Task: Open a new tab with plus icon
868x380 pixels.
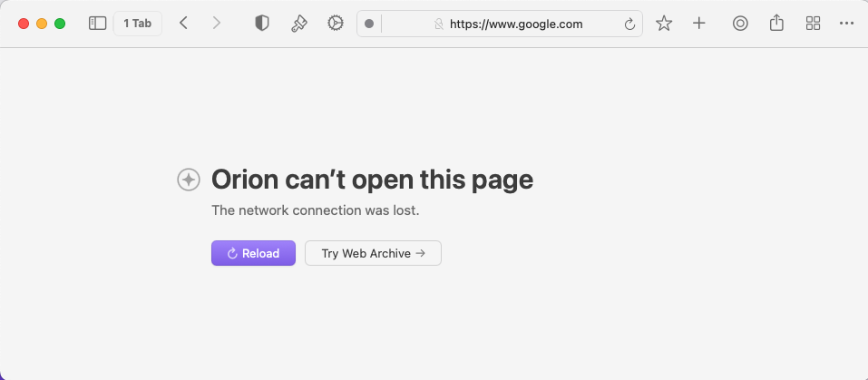Action: pyautogui.click(x=699, y=24)
